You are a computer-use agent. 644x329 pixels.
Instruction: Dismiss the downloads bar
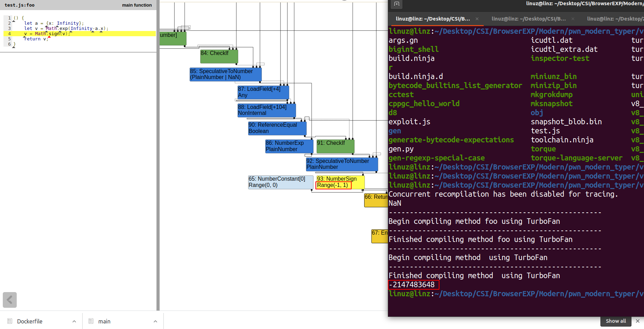tap(638, 321)
